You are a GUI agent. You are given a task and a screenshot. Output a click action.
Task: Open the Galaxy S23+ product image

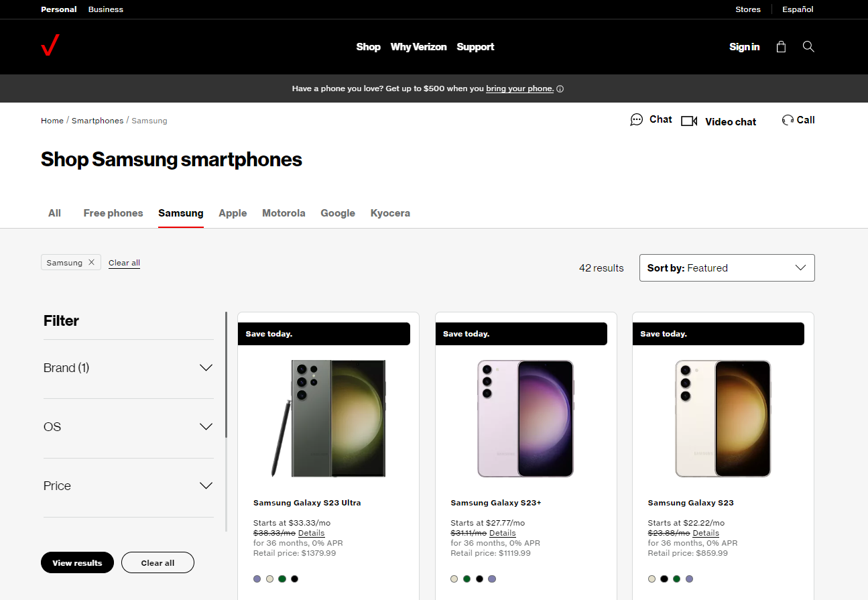525,418
